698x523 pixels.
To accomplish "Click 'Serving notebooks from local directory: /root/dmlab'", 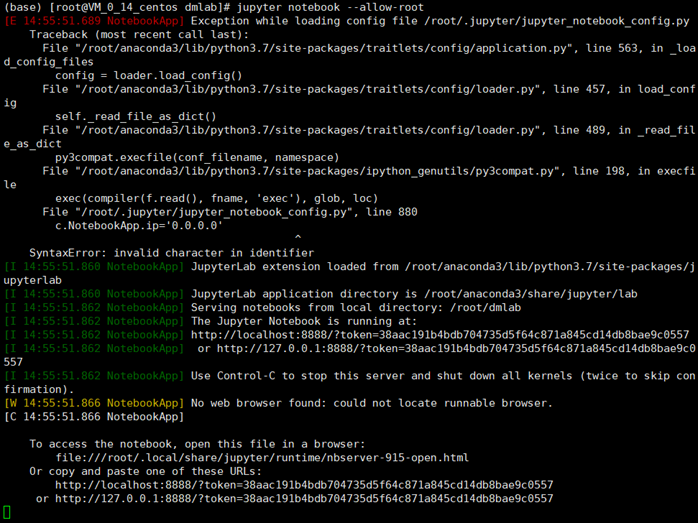I will (356, 308).
